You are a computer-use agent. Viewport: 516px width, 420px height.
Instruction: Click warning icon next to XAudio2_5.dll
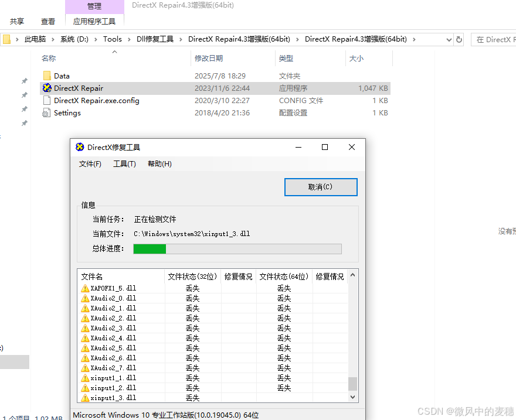(85, 348)
